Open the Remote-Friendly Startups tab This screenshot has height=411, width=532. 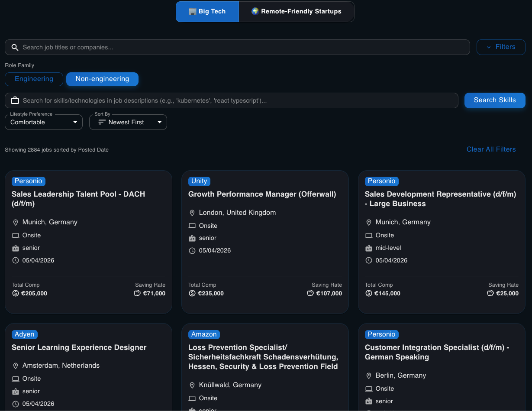(297, 12)
